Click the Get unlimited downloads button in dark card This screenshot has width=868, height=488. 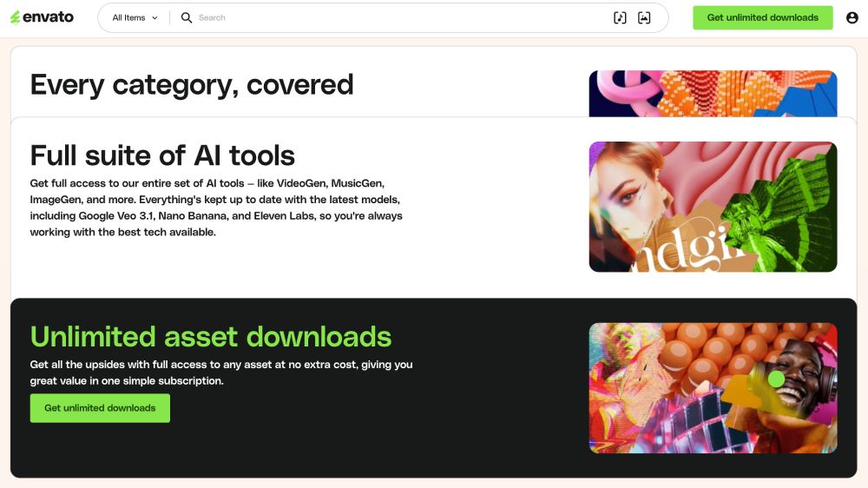click(100, 408)
